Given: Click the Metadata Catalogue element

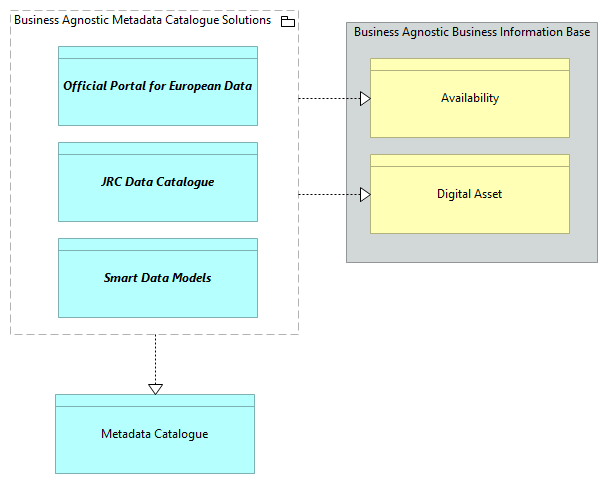Looking at the screenshot, I should pyautogui.click(x=155, y=434).
